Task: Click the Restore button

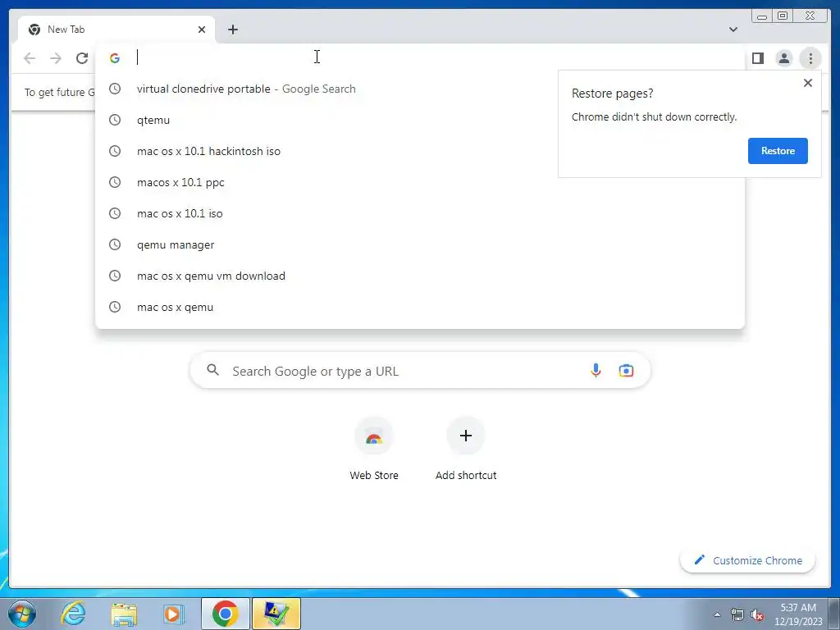Action: pos(778,151)
